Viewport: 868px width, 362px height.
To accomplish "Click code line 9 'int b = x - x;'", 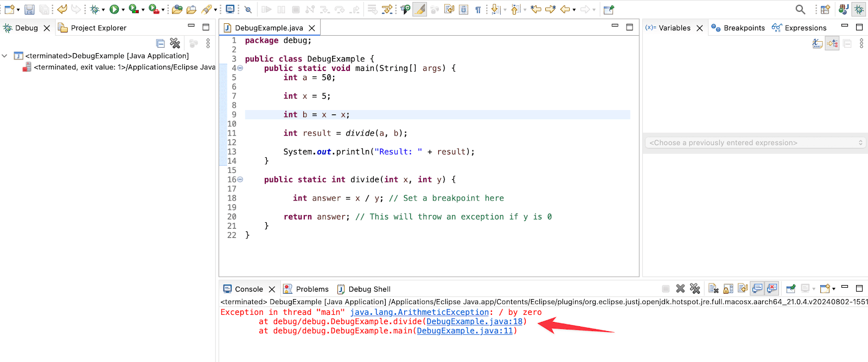I will coord(316,115).
